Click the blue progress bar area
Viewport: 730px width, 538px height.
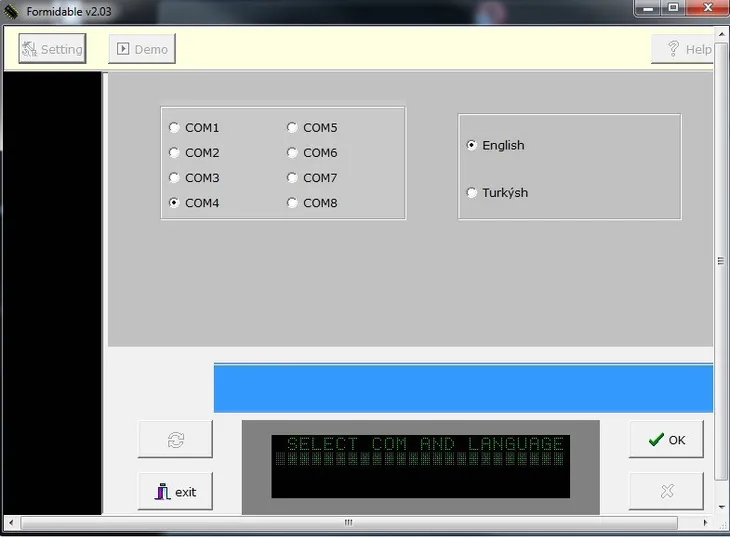pyautogui.click(x=463, y=389)
